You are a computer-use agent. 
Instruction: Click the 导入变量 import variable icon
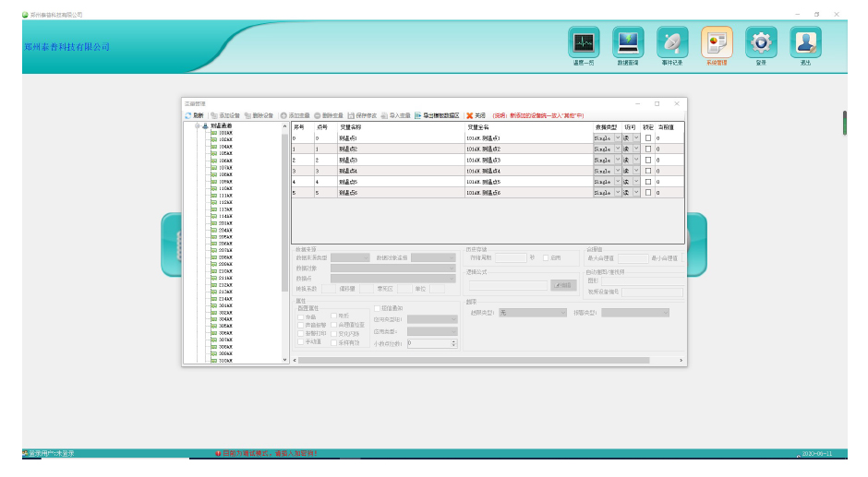(384, 115)
